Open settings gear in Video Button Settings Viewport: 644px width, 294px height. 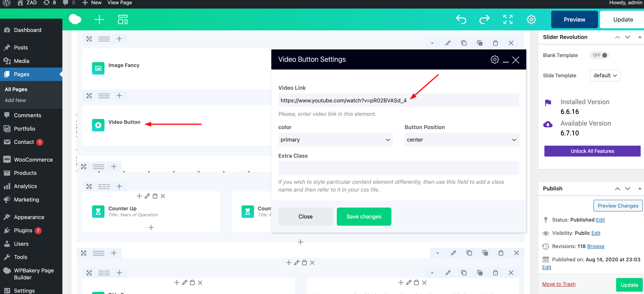tap(494, 59)
